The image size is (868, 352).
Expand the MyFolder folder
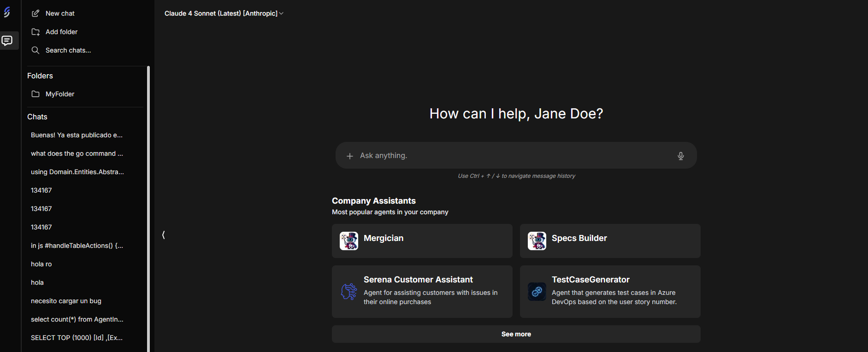60,94
